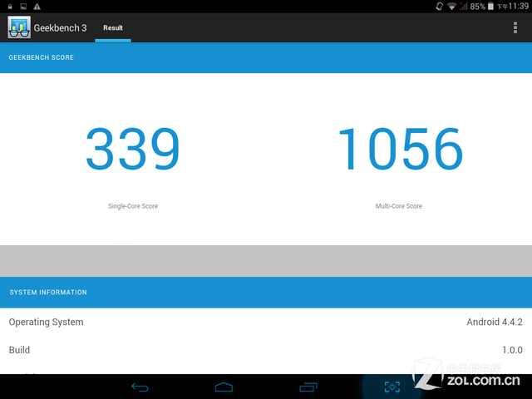Tap the screen rotation status icon
Image resolution: width=532 pixels, height=399 pixels.
point(440,7)
